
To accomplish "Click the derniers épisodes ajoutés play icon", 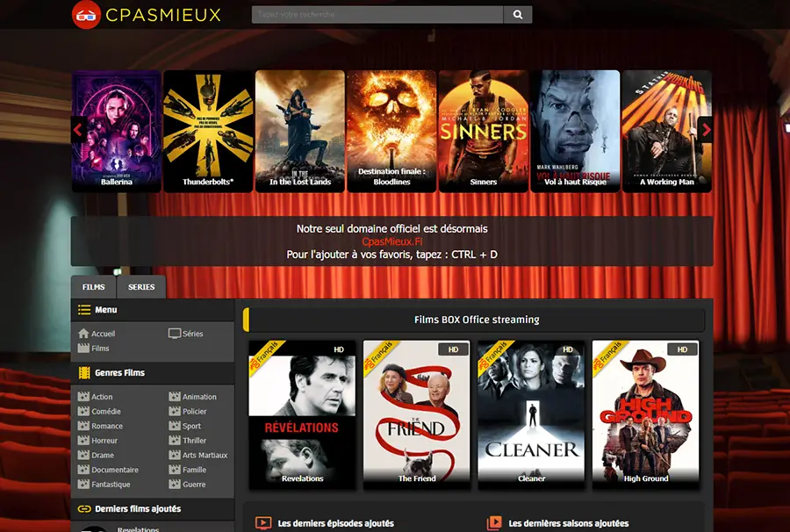I will point(263,523).
